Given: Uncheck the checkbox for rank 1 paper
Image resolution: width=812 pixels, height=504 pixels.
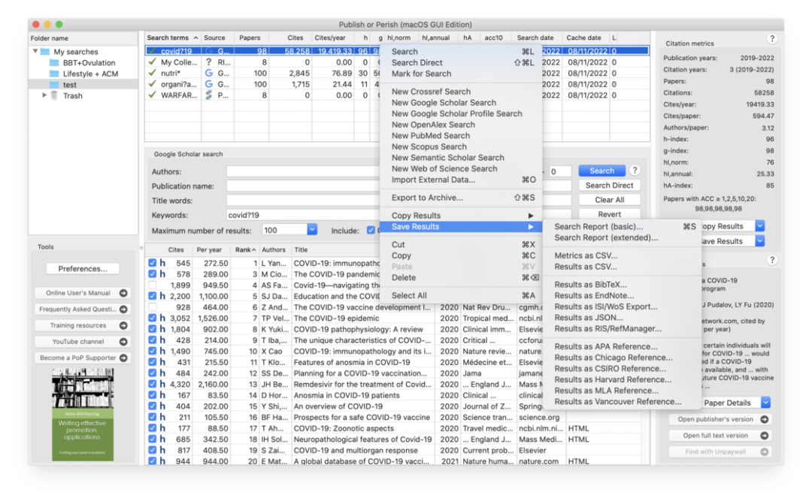Looking at the screenshot, I should coord(153,264).
